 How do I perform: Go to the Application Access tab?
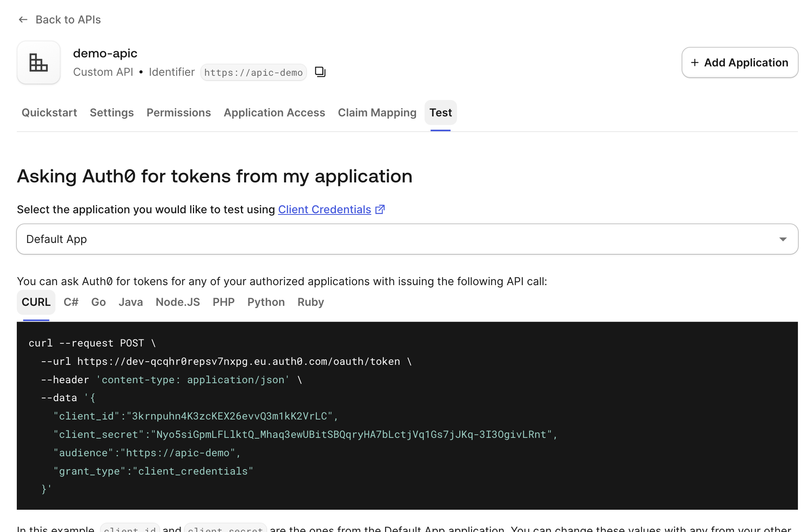(x=274, y=112)
